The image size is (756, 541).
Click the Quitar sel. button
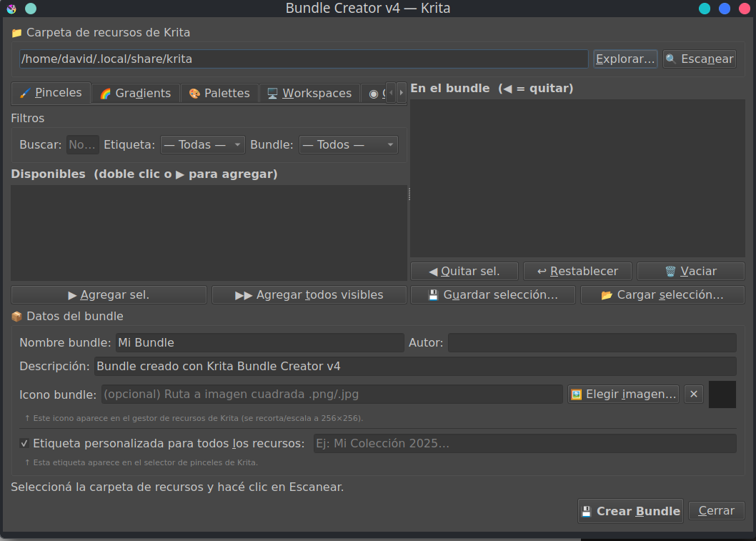[464, 272]
